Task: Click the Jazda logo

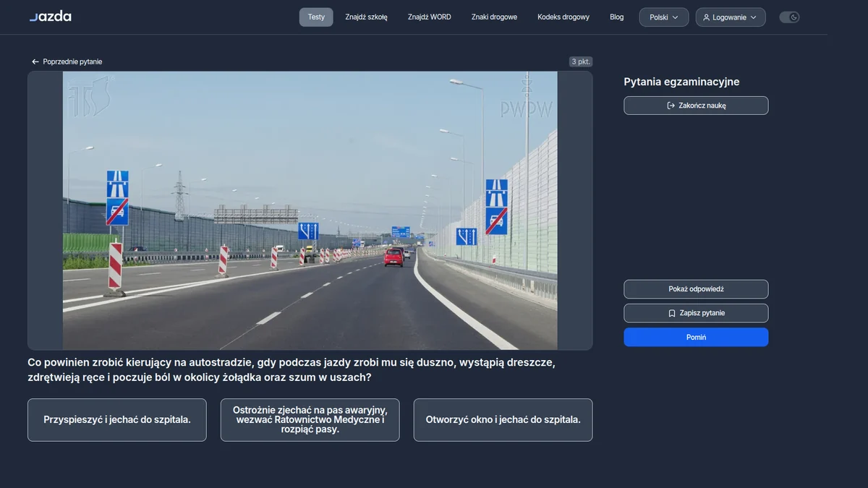Action: coord(50,17)
